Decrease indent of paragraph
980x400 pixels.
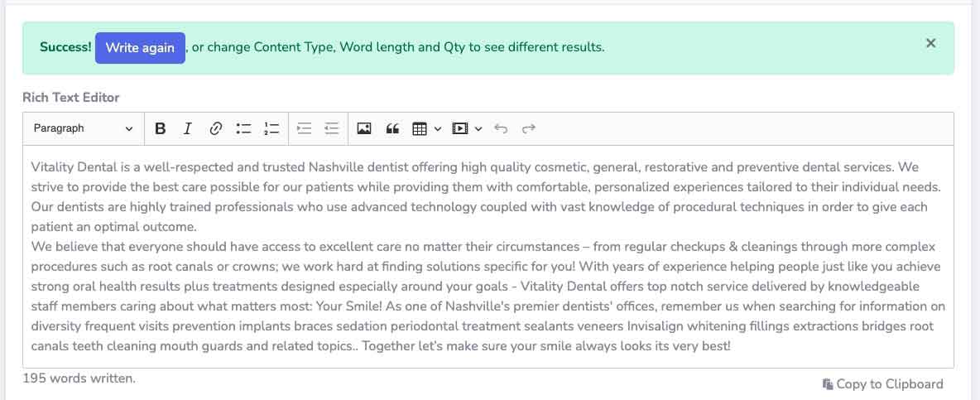(332, 128)
